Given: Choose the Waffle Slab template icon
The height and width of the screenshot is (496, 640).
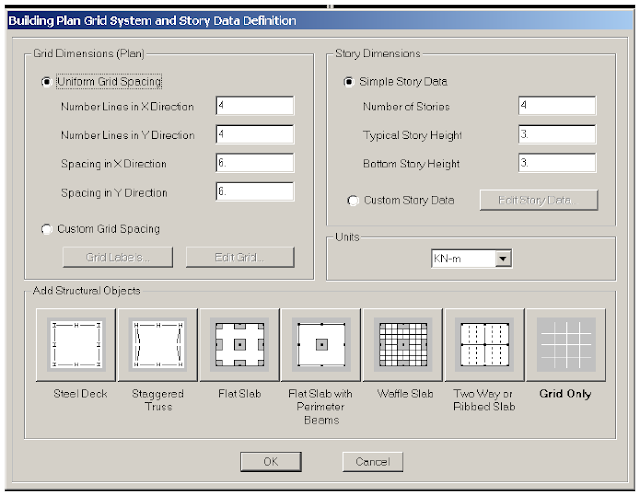Looking at the screenshot, I should pyautogui.click(x=402, y=345).
